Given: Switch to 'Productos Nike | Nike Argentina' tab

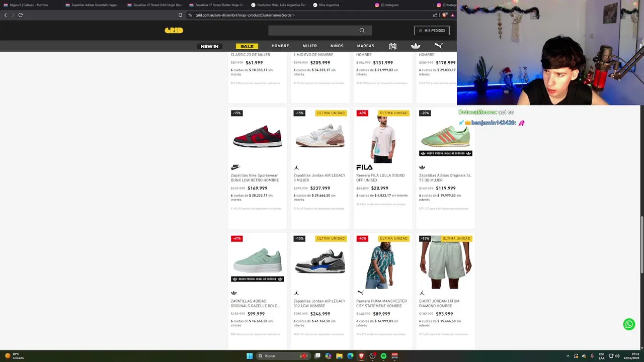Looking at the screenshot, I should point(278,5).
